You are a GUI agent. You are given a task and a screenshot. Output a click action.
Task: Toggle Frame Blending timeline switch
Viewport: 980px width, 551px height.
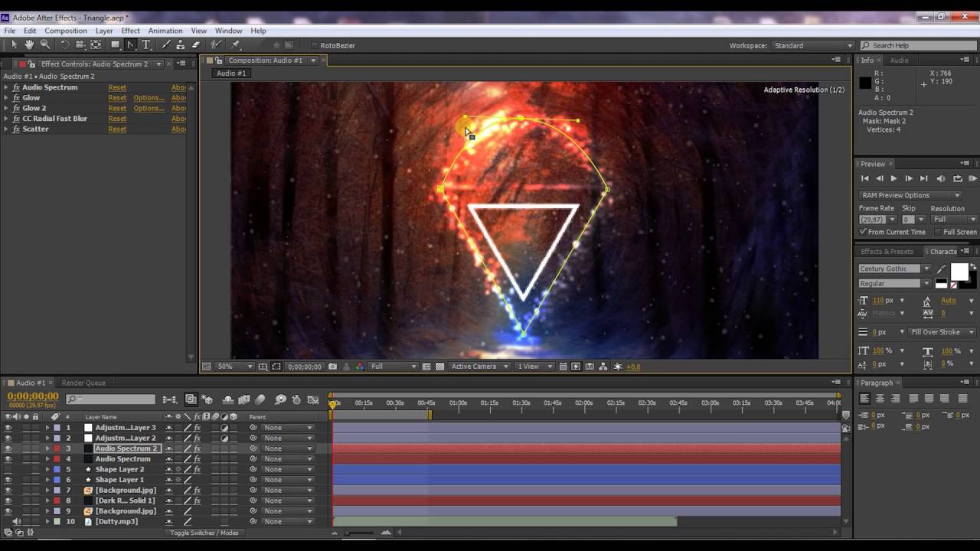243,399
